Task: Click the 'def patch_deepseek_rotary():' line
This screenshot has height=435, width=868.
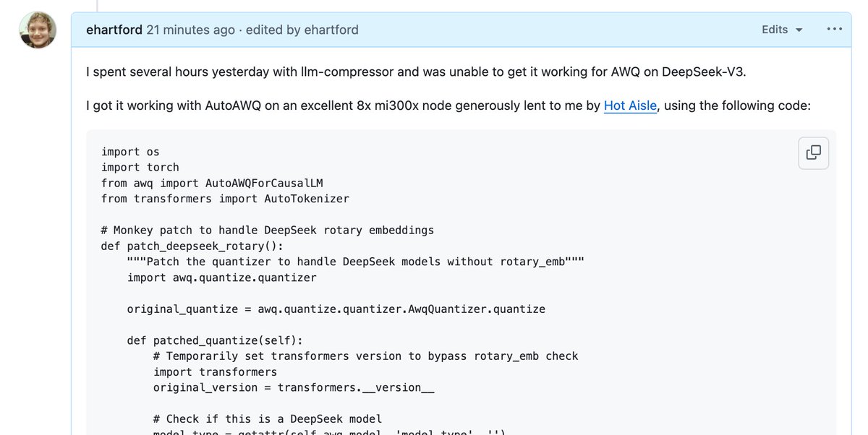Action: tap(192, 246)
